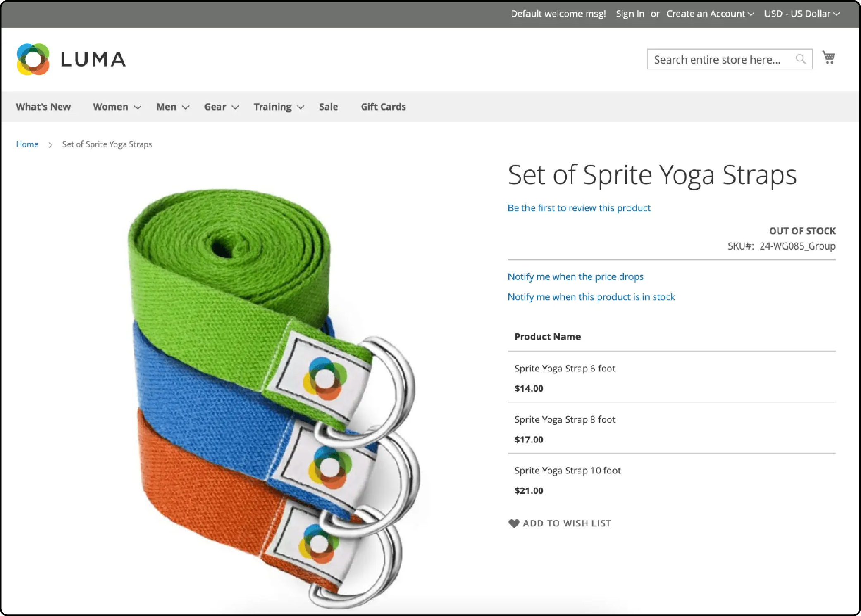Expand the Gear dropdown menu
The height and width of the screenshot is (616, 861).
click(x=221, y=107)
